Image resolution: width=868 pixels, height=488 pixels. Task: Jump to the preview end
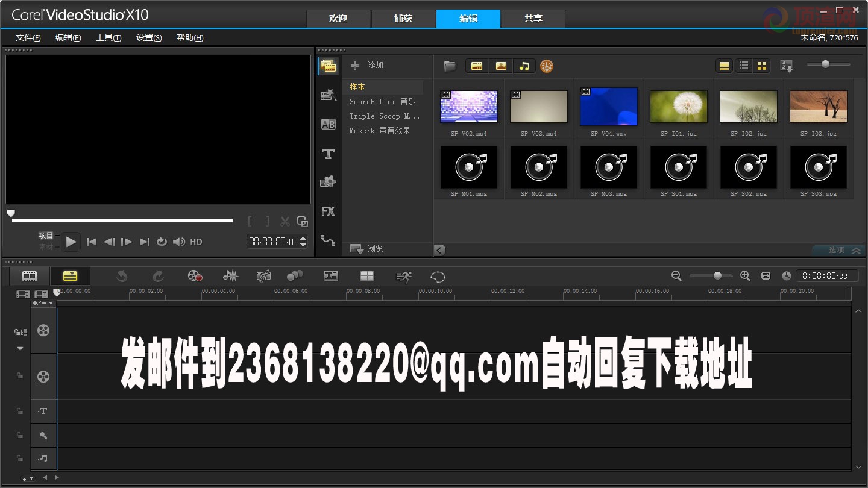145,242
